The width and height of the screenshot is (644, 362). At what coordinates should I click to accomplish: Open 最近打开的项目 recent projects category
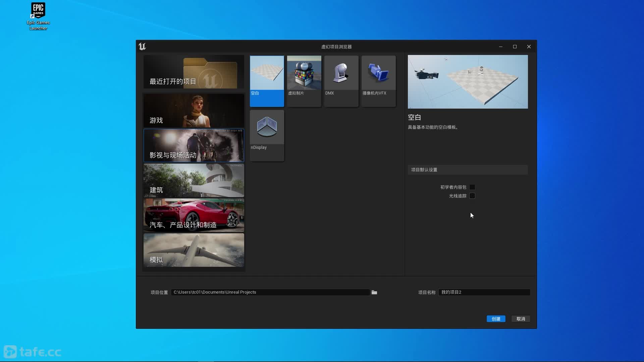point(194,72)
